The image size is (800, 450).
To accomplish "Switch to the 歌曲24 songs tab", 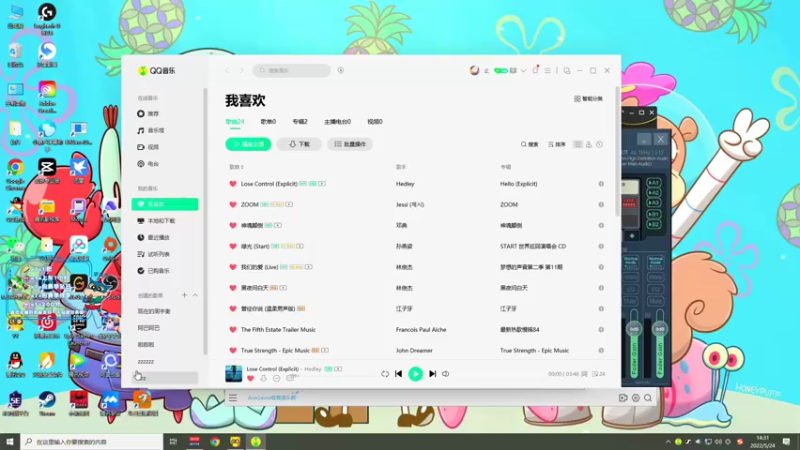I will point(235,122).
